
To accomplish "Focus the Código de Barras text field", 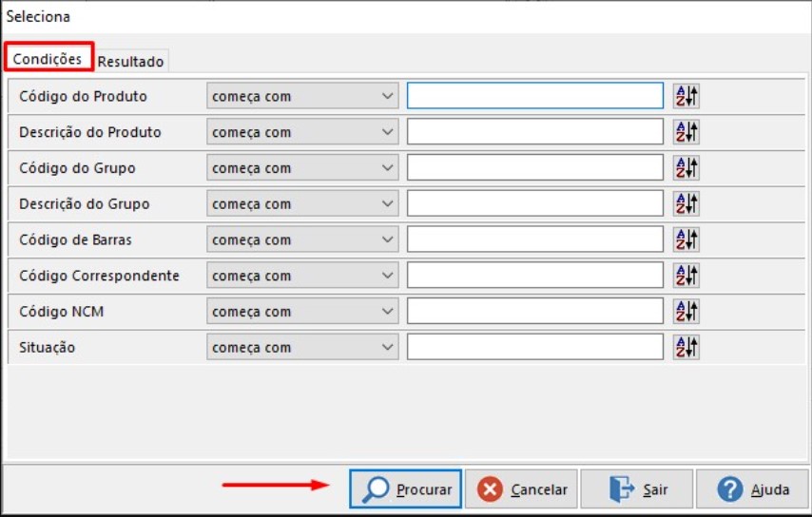I will tap(535, 239).
